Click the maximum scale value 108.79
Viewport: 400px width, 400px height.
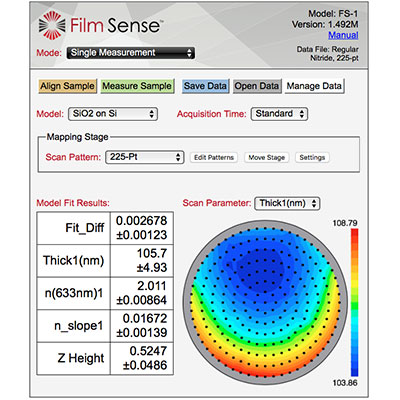(345, 223)
